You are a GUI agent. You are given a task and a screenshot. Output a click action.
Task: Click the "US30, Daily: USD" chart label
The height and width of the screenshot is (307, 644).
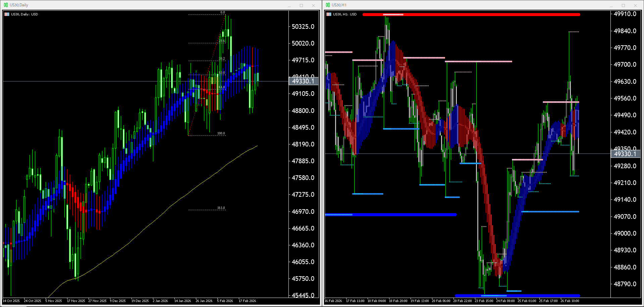click(24, 14)
